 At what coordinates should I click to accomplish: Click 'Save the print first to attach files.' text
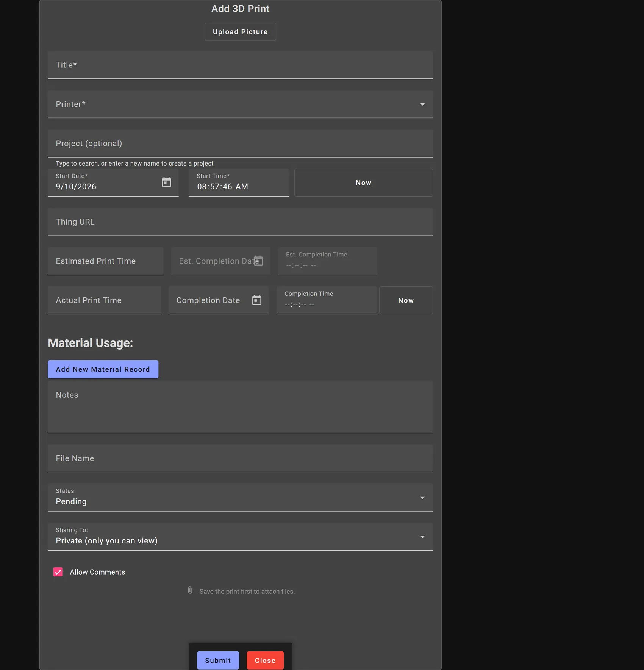coord(247,592)
